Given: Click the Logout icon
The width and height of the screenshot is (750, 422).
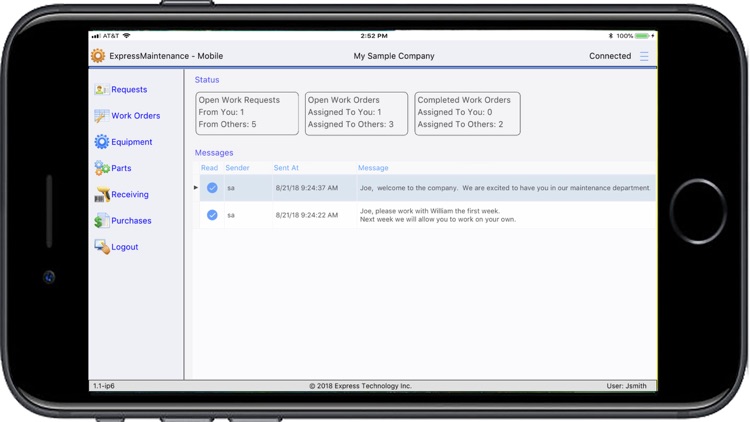Looking at the screenshot, I should pyautogui.click(x=101, y=247).
